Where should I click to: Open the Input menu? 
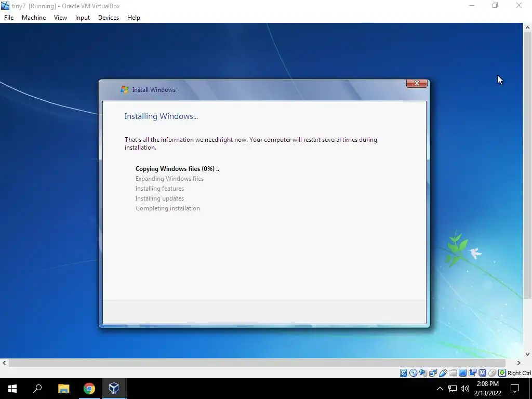point(83,18)
